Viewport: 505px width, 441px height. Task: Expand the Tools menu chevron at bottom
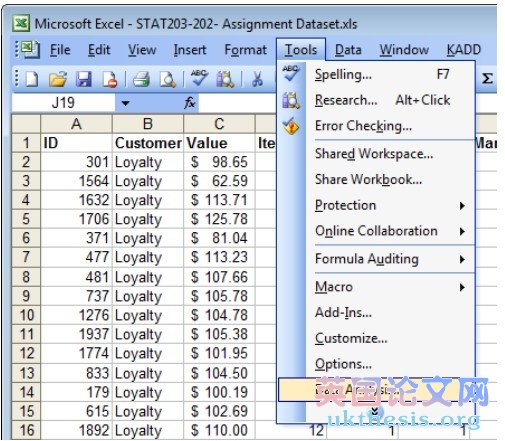tap(375, 411)
